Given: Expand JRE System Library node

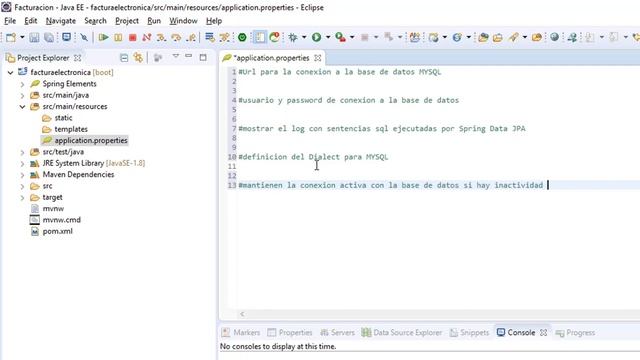Looking at the screenshot, I should click(x=22, y=164).
